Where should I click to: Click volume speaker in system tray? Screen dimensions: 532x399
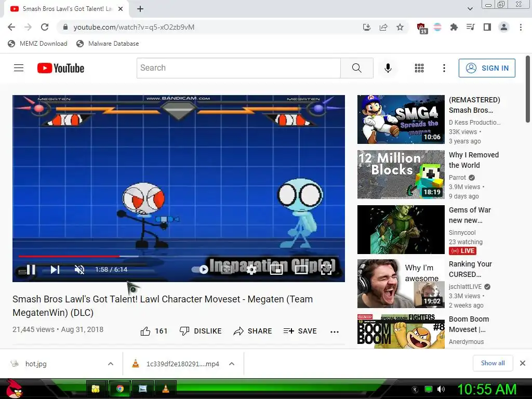click(x=441, y=389)
